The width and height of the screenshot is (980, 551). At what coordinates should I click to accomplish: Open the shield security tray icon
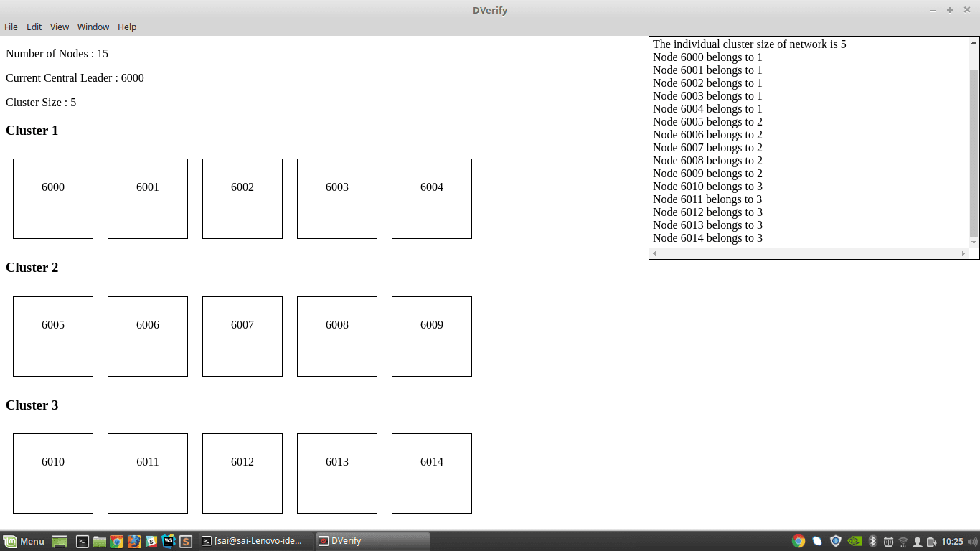836,542
